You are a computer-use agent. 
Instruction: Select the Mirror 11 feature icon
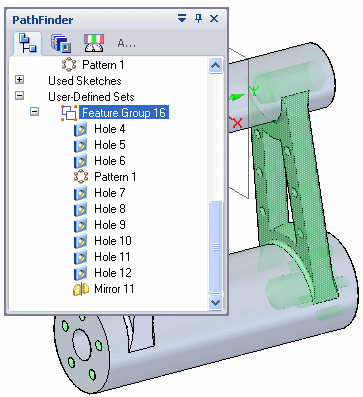81,289
